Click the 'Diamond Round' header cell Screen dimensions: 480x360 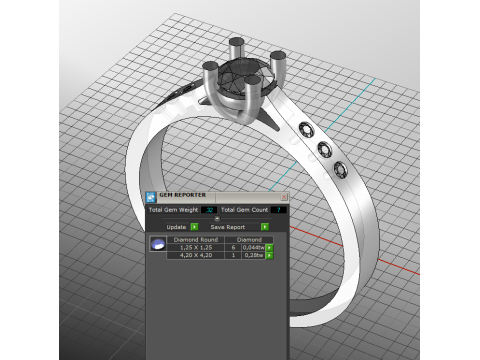tap(196, 240)
